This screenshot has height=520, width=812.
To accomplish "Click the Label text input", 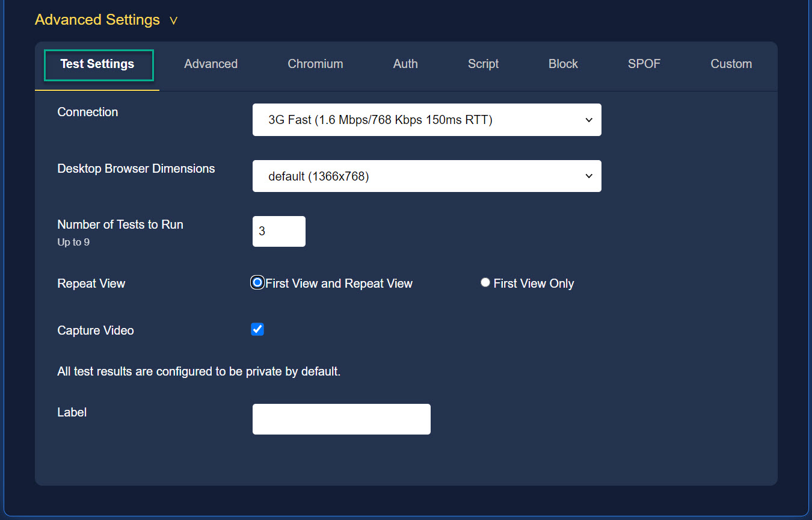I will pos(341,419).
